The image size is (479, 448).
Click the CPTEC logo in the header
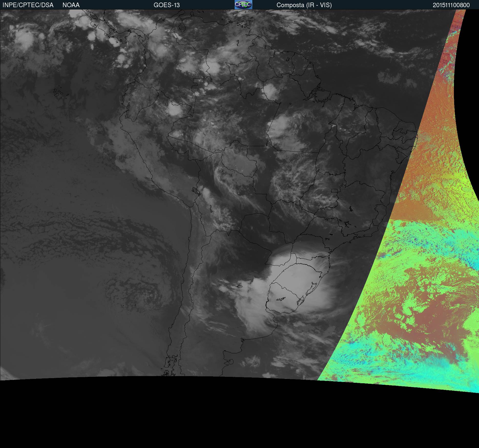point(243,5)
